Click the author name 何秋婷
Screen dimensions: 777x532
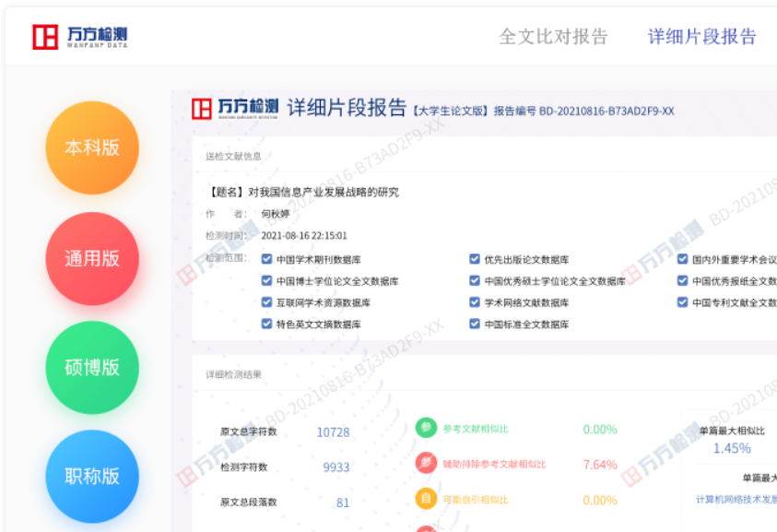click(x=276, y=214)
